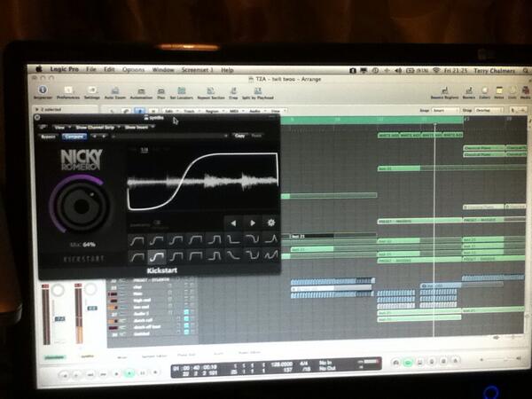The height and width of the screenshot is (399, 532).
Task: Open the Inspector from the toolbar
Action: pyautogui.click(x=43, y=92)
